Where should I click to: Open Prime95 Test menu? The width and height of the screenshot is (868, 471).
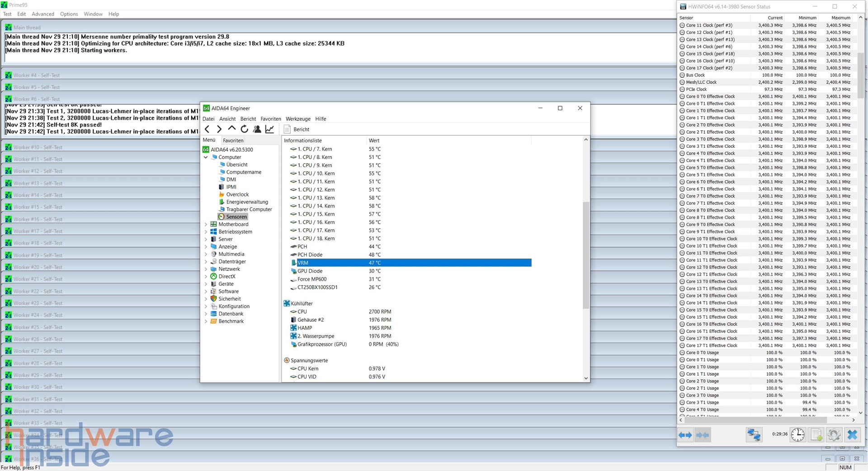pos(7,14)
